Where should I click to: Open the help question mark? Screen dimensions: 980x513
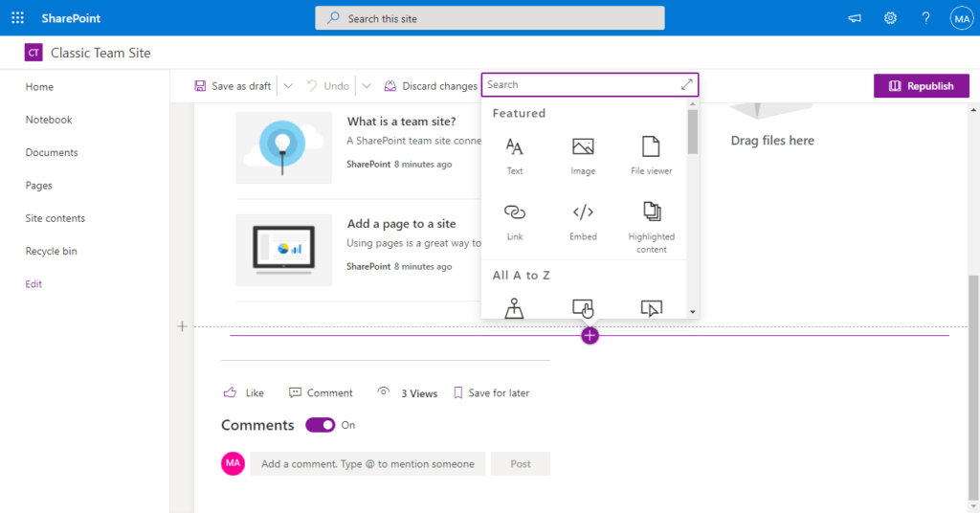[925, 18]
